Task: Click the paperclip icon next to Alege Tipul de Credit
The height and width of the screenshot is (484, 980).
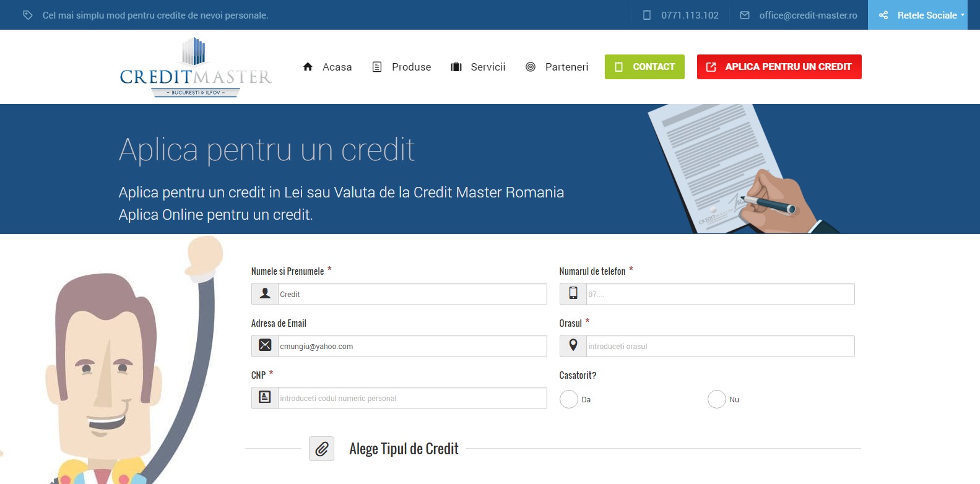Action: pyautogui.click(x=321, y=449)
